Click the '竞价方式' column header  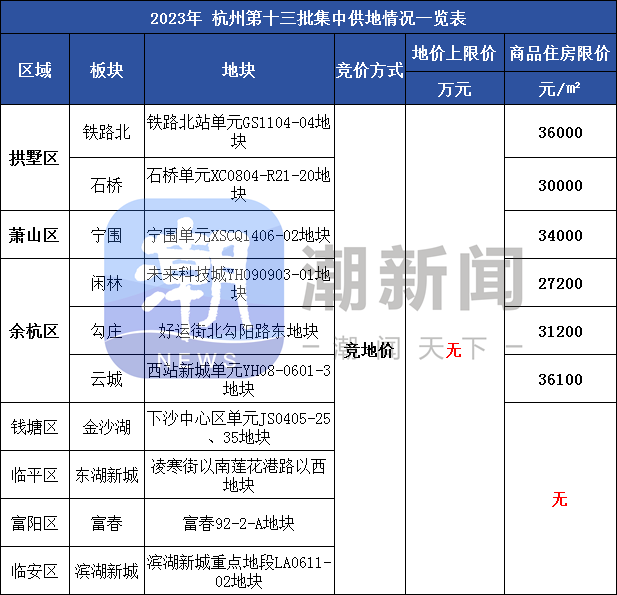(369, 70)
